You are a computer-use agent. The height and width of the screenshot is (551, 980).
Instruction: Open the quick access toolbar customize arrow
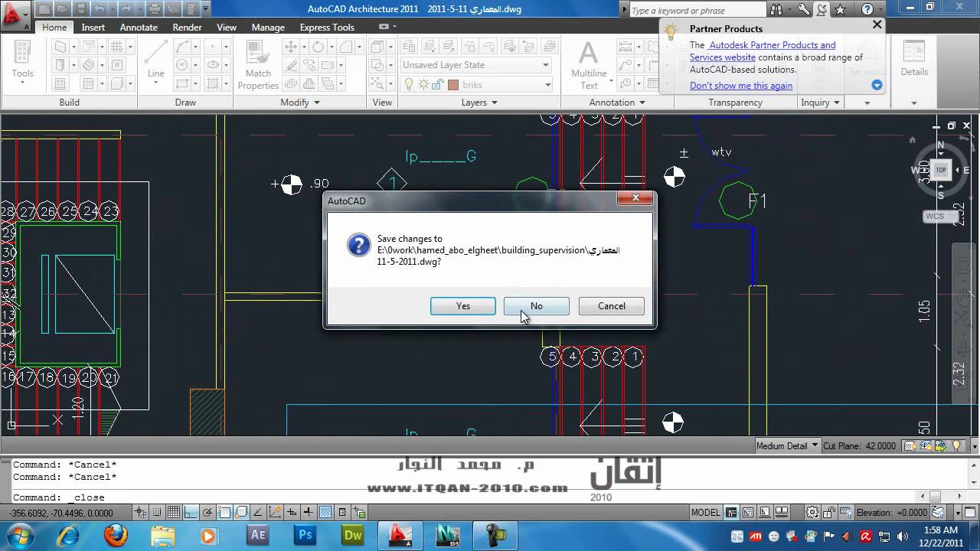(206, 9)
